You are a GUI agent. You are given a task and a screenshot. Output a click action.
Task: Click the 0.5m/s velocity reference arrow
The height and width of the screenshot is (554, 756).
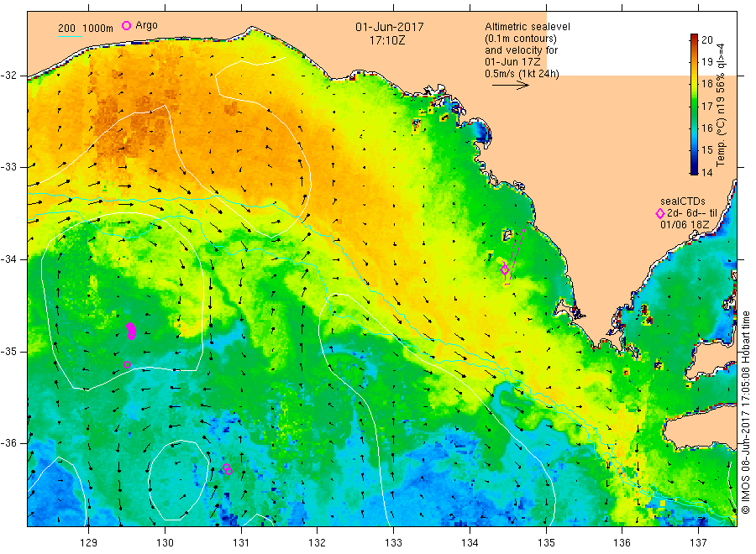(511, 86)
